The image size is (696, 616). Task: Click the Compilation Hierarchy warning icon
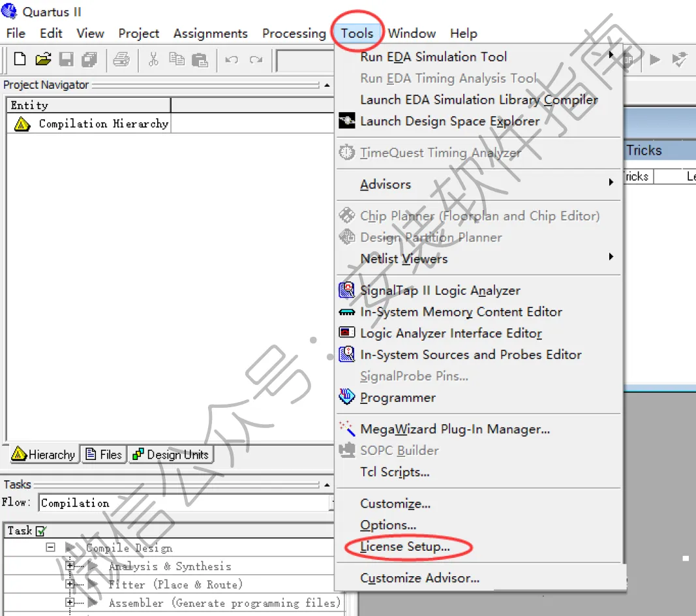click(x=22, y=124)
